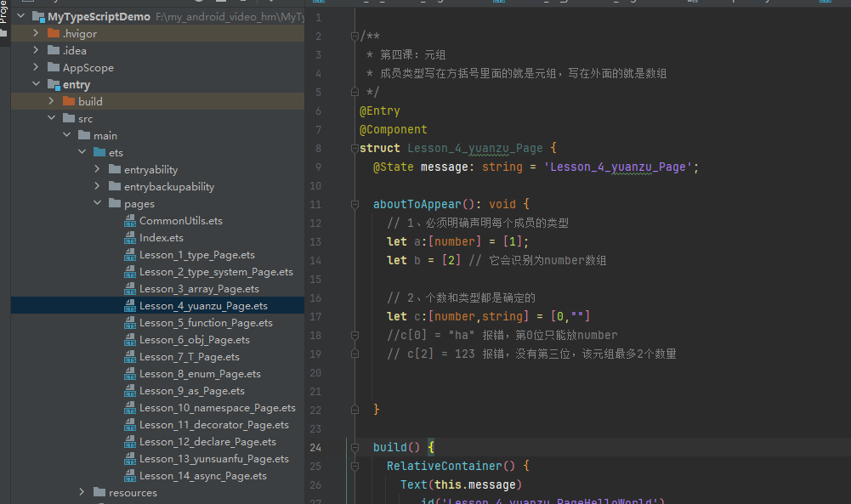This screenshot has height=504, width=851.
Task: Fold the comment block at line 18
Action: tap(355, 335)
